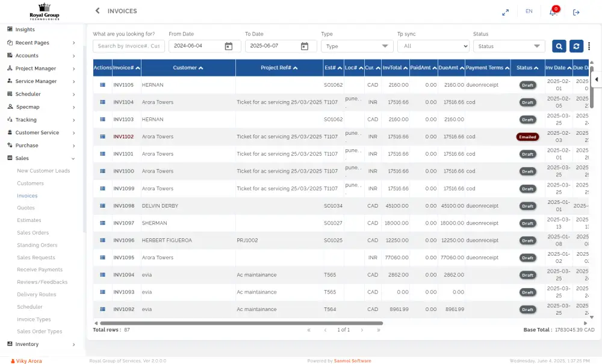Viewport: 602px width, 364px height.
Task: Open the Type filter dropdown
Action: pos(357,46)
